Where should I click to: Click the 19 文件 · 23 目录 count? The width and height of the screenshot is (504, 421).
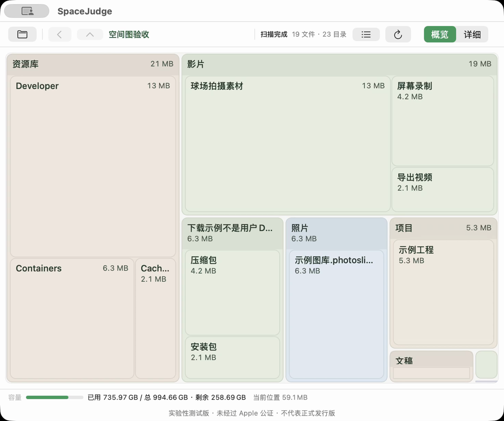[x=319, y=34]
